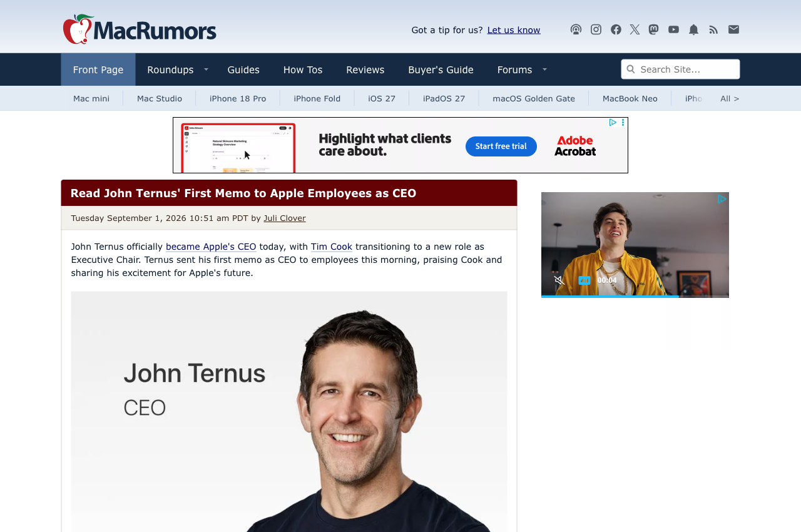Screen dimensions: 801x532
Task: Open the Reviews section
Action: 365,69
